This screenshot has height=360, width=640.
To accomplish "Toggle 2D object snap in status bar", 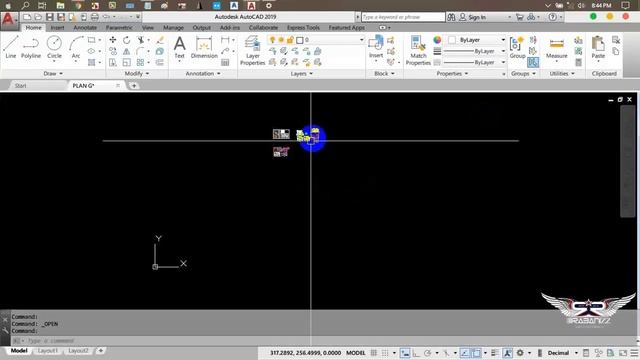I will pyautogui.click(x=476, y=353).
